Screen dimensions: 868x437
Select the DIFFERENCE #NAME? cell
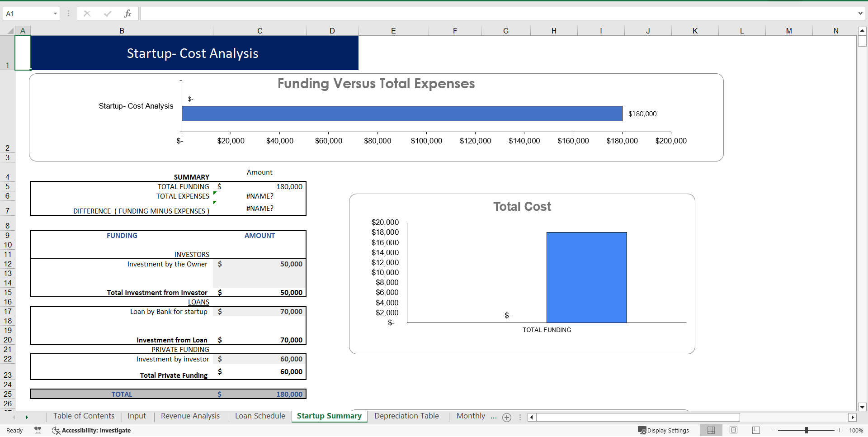click(x=260, y=208)
